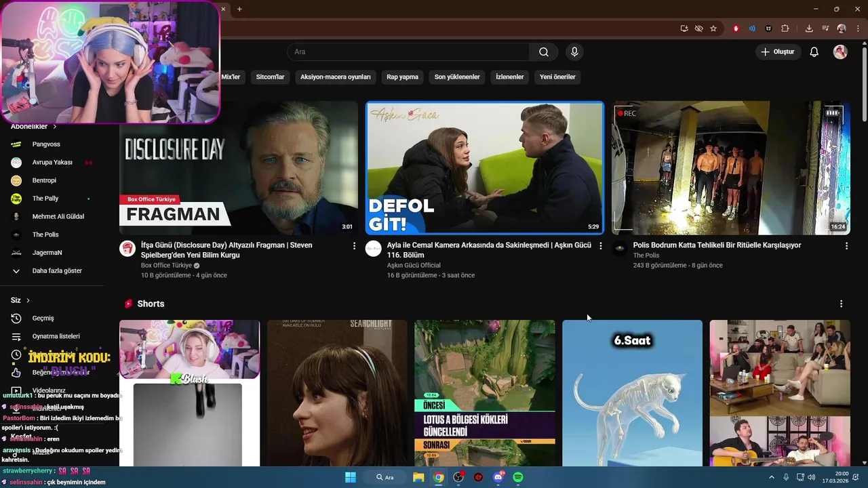Image resolution: width=868 pixels, height=488 pixels.
Task: Open more options for Polis Bodrum video
Action: tap(846, 246)
